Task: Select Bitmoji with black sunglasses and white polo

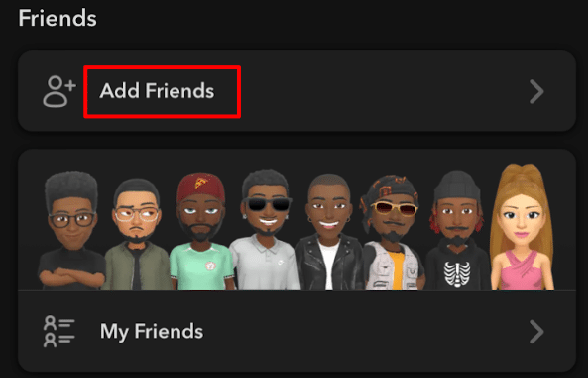Action: click(x=265, y=230)
